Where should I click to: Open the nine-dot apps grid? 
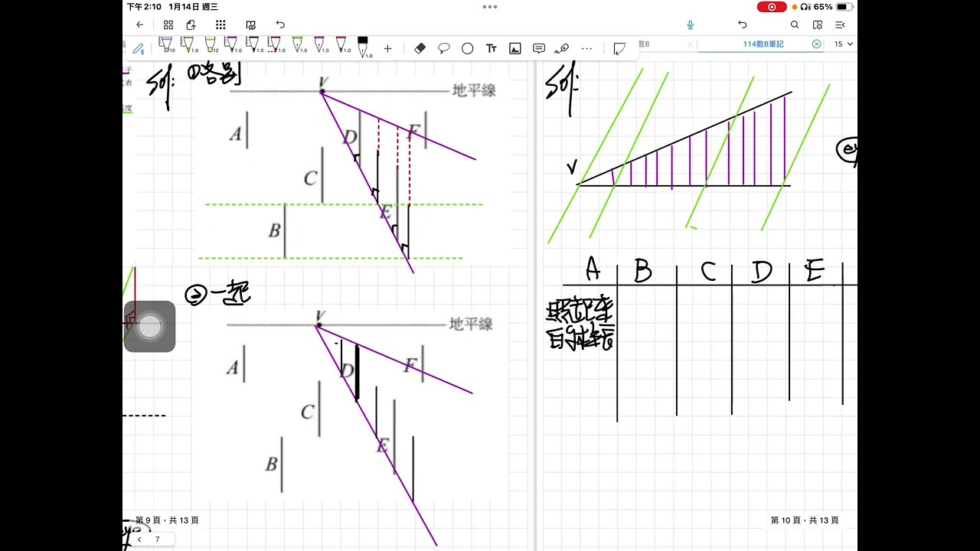click(220, 24)
